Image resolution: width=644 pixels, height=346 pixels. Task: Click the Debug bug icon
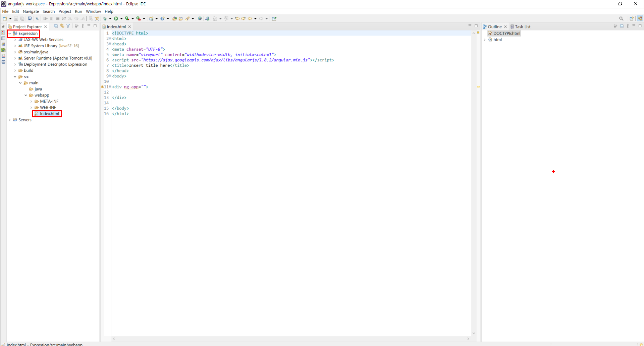[105, 18]
